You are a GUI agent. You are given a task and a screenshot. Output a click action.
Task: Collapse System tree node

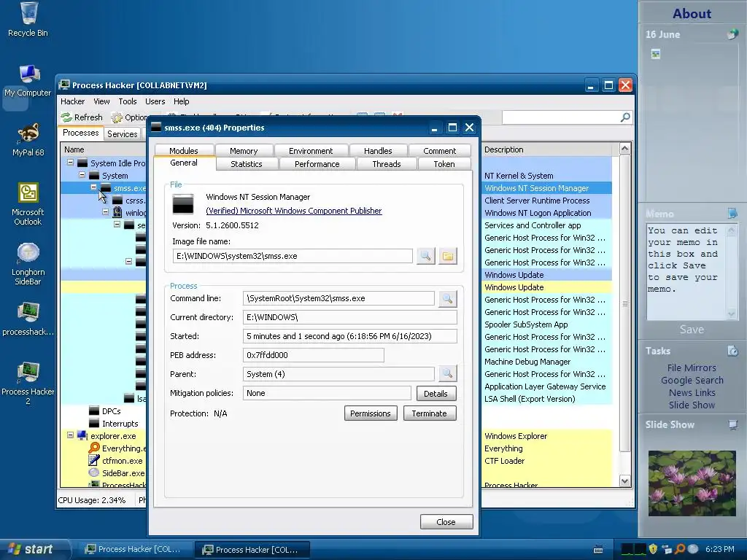[x=82, y=175]
